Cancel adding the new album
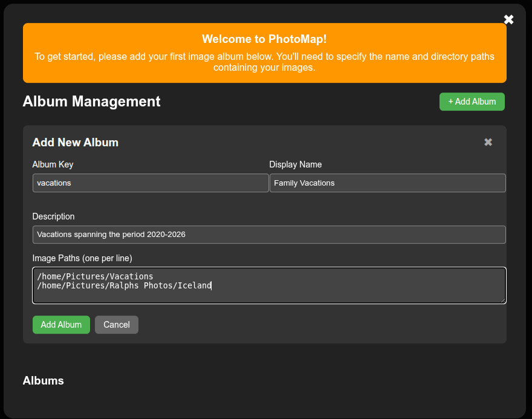The height and width of the screenshot is (419, 532). pyautogui.click(x=116, y=325)
